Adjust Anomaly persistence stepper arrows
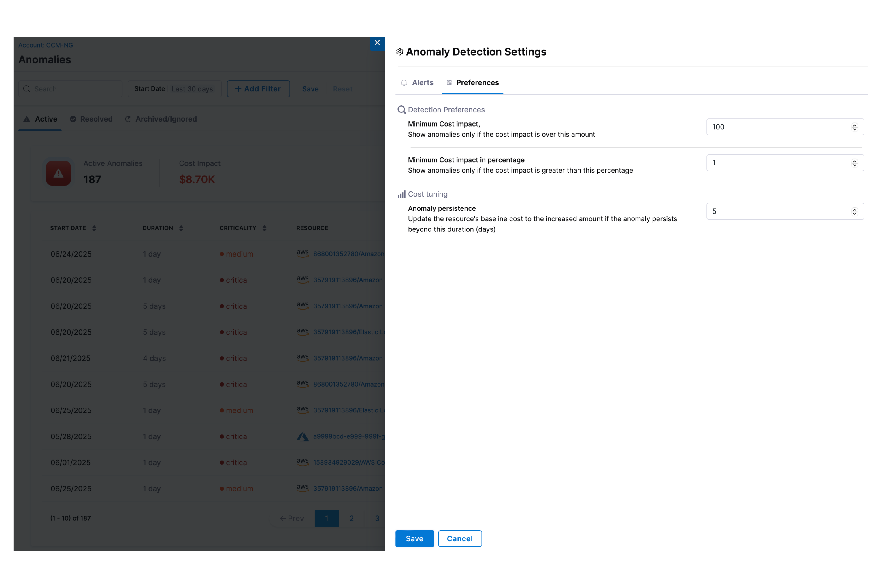Screen dimensions: 882x588 tap(855, 212)
